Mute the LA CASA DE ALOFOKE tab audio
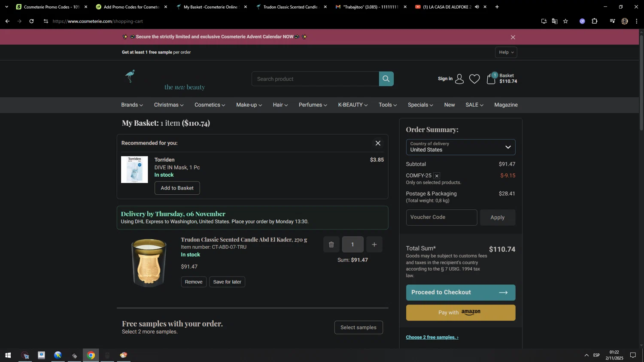Screen dimensions: 644x362 point(477,7)
